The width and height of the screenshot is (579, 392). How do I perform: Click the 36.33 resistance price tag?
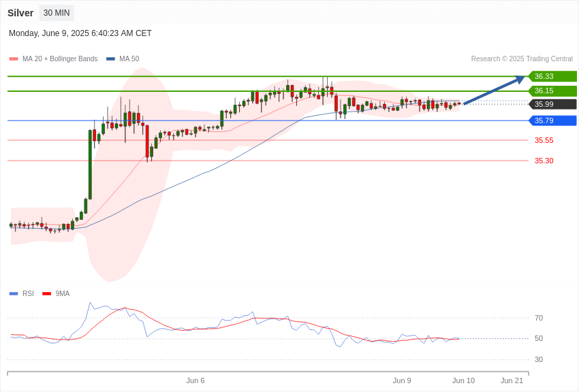coord(553,76)
